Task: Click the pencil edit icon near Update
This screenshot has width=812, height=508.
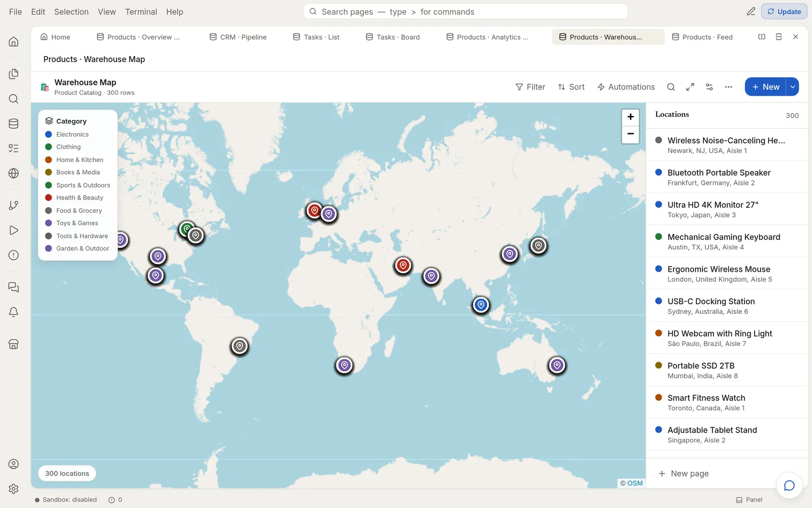Action: (x=751, y=12)
